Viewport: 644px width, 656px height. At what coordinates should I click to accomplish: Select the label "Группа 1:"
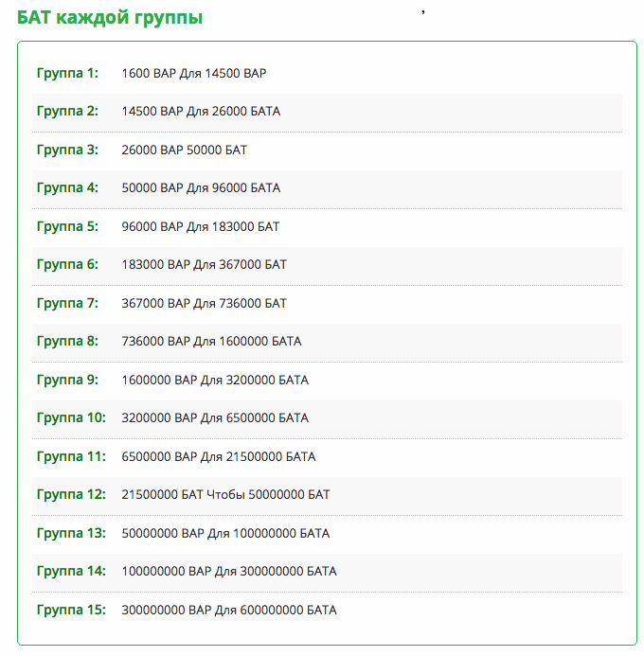point(67,73)
